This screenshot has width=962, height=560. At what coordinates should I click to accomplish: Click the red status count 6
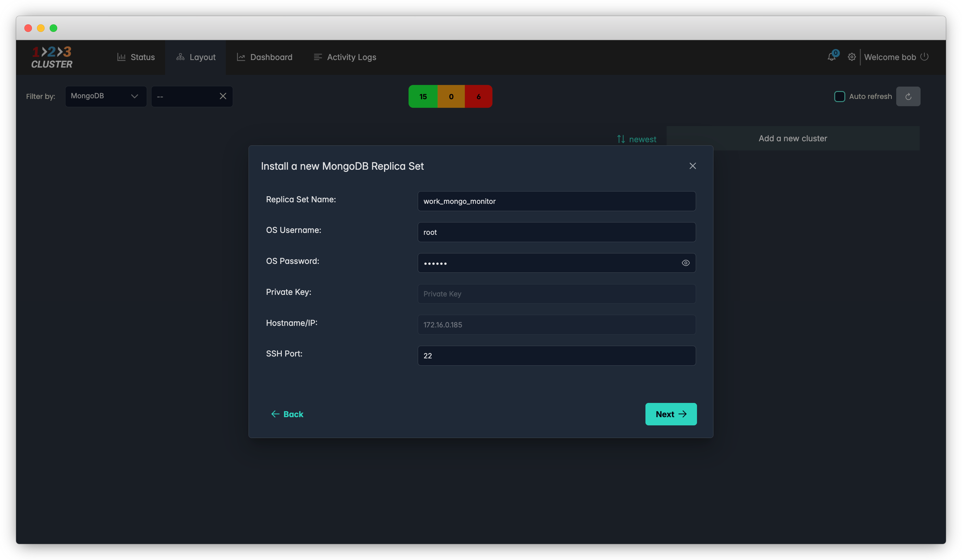click(478, 96)
